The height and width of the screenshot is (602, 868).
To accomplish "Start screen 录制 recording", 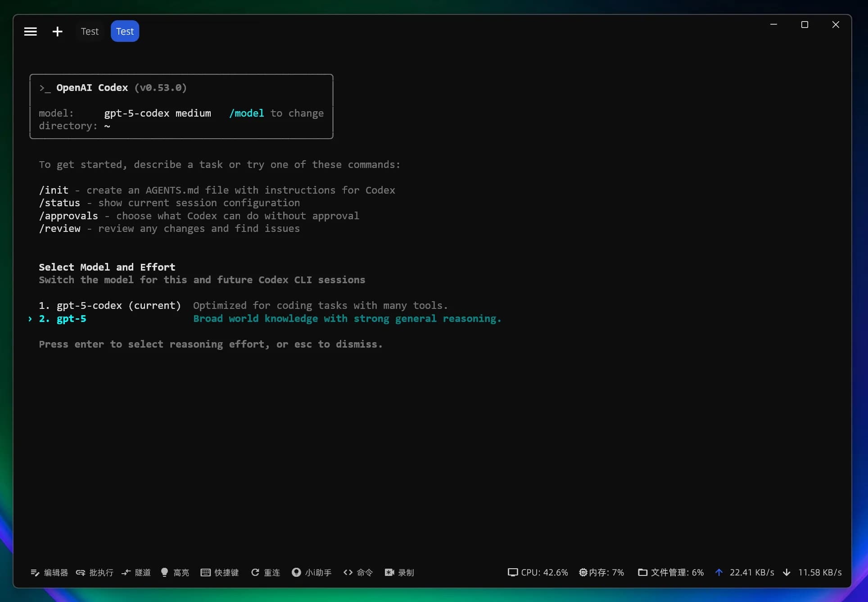I will point(399,572).
